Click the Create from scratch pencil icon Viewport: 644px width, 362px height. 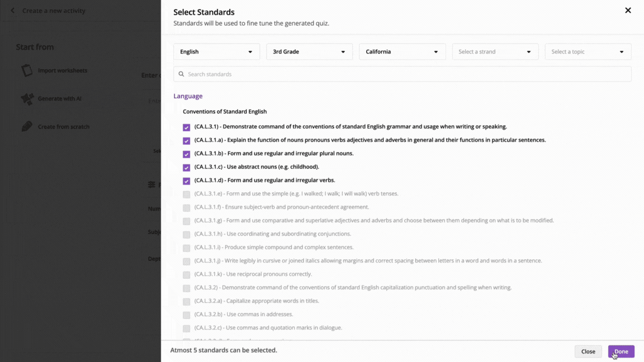27,127
